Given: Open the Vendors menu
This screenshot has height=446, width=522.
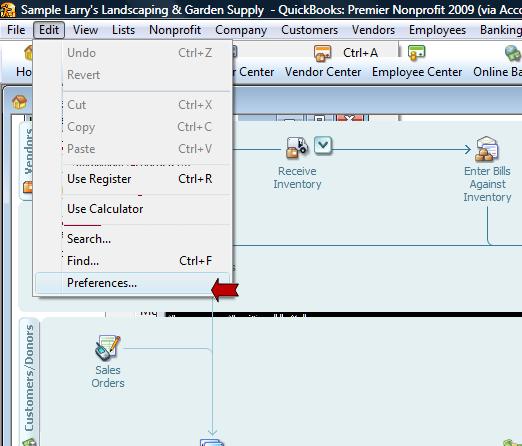Looking at the screenshot, I should [373, 30].
